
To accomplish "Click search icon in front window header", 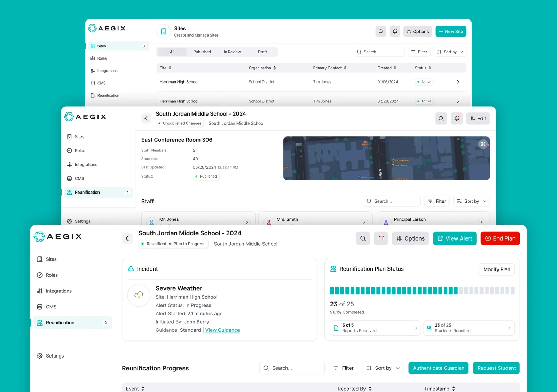I will [363, 238].
